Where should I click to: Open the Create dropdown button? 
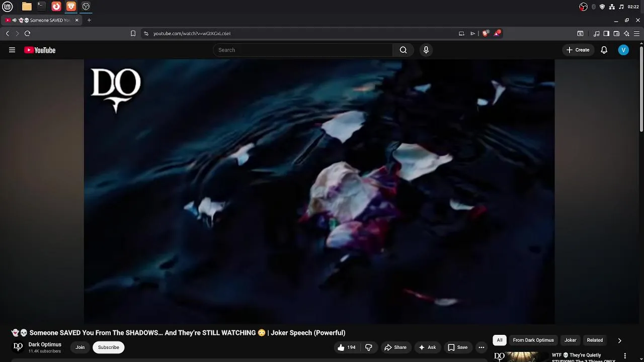[578, 50]
